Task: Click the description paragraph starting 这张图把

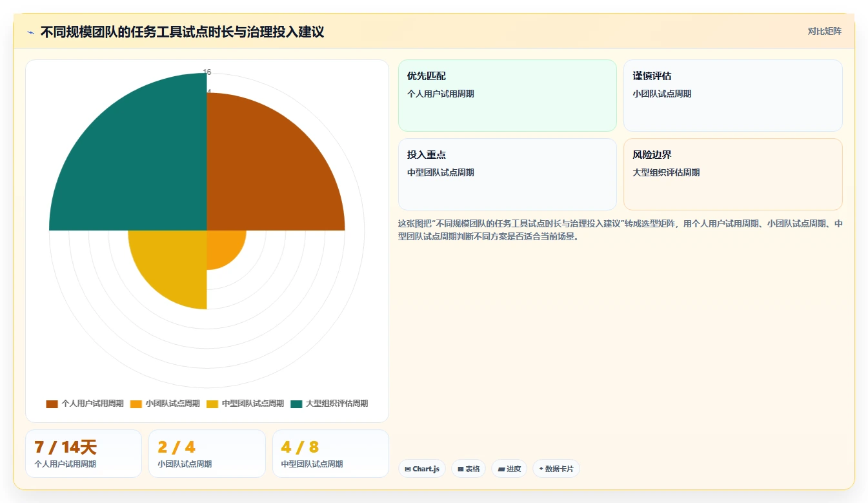Action: click(x=620, y=230)
